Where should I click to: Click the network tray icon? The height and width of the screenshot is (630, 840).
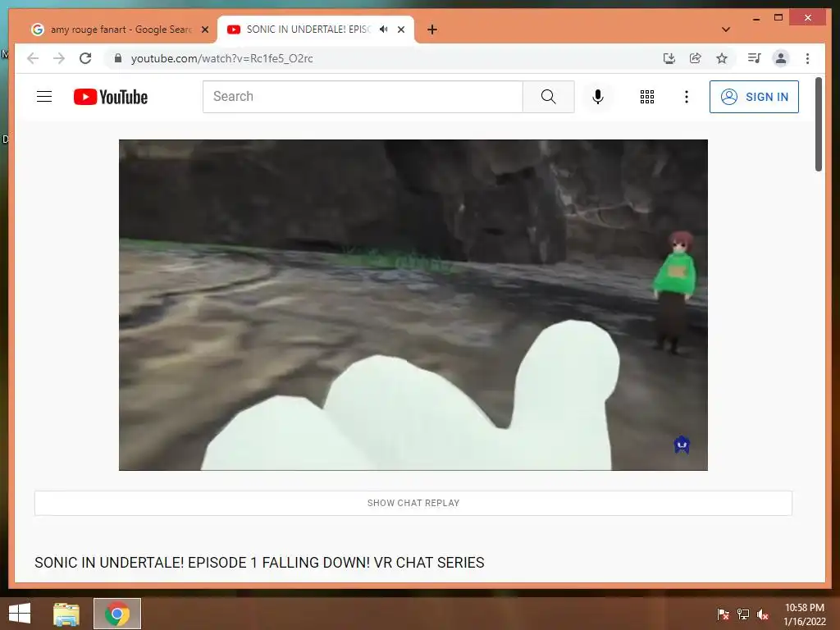click(743, 614)
